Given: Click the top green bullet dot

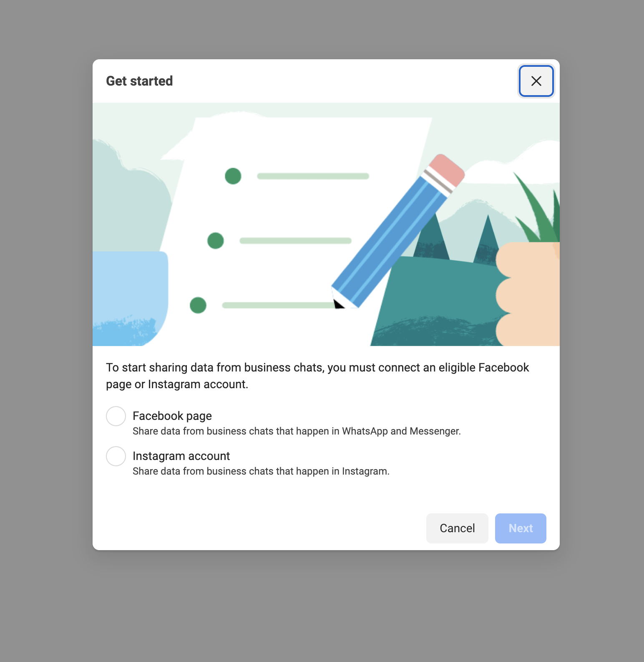Looking at the screenshot, I should click(233, 176).
